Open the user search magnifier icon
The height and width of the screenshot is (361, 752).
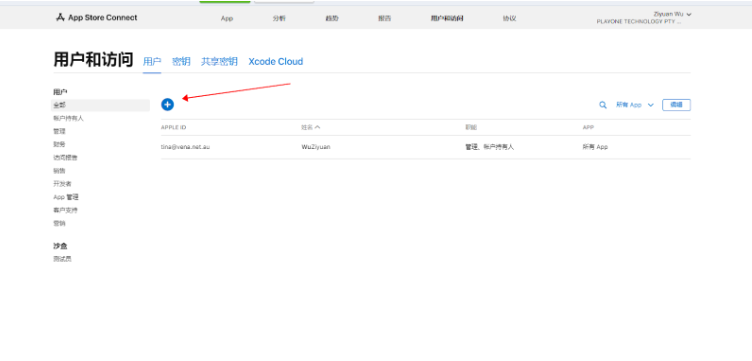(x=603, y=105)
